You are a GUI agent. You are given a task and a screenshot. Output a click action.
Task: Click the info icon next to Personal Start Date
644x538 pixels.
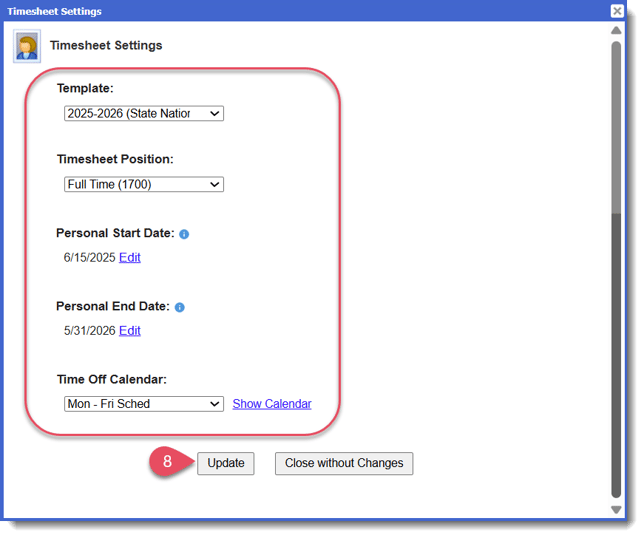(x=184, y=234)
